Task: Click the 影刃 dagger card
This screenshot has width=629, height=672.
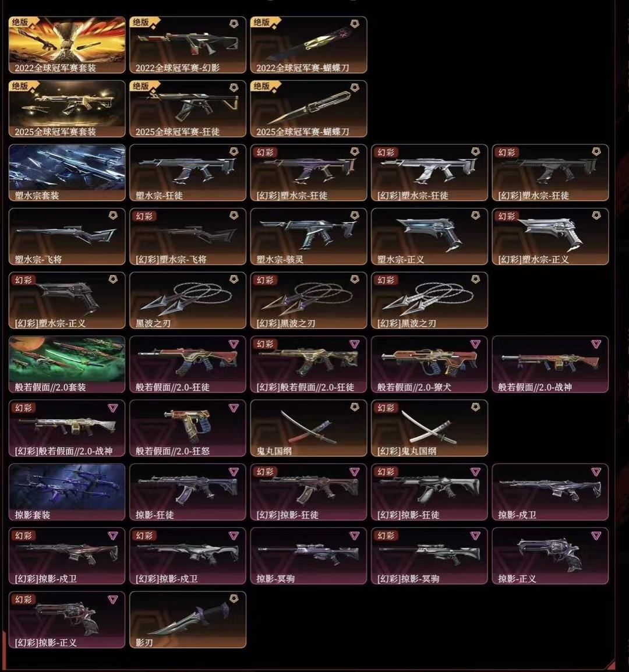Action: 188,620
